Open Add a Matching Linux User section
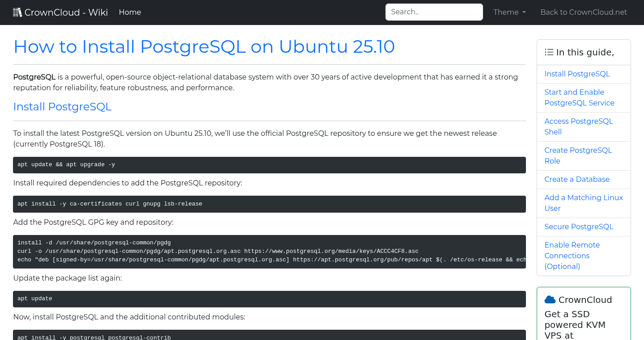Image resolution: width=644 pixels, height=340 pixels. click(x=584, y=203)
